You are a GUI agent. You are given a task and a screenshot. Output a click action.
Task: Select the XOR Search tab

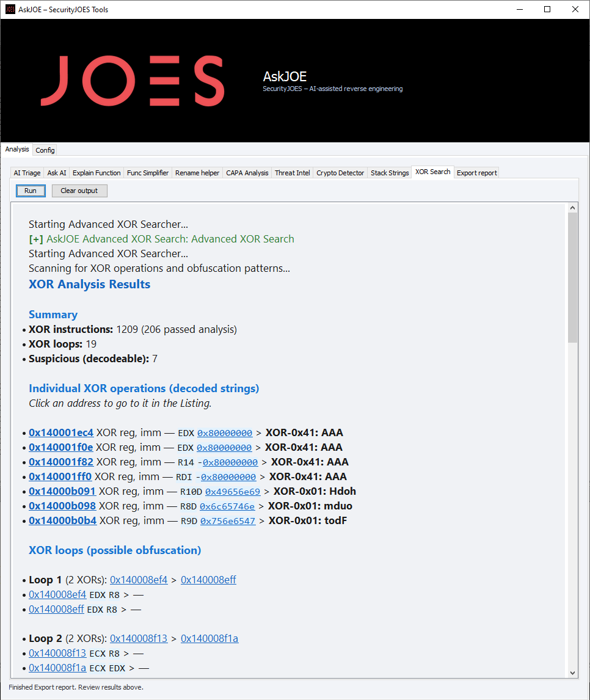432,172
